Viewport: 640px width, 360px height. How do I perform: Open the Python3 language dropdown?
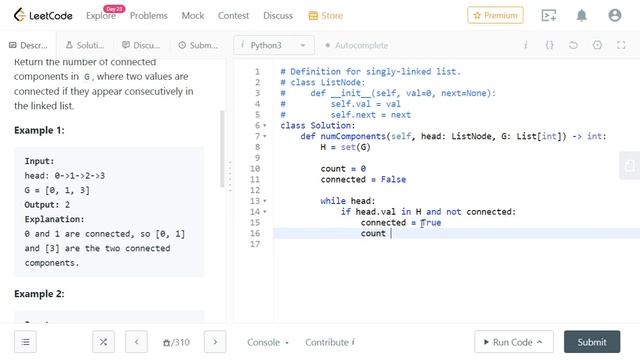(x=274, y=45)
